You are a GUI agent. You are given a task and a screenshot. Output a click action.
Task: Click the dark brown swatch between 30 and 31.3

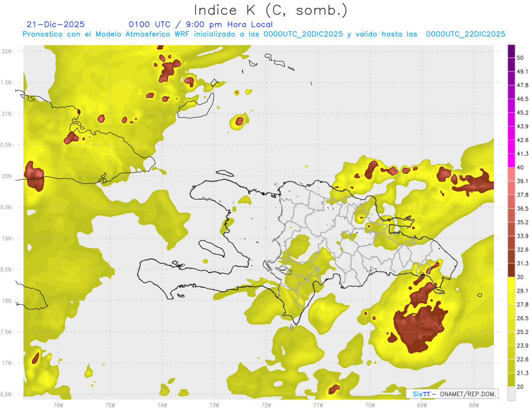511,270
